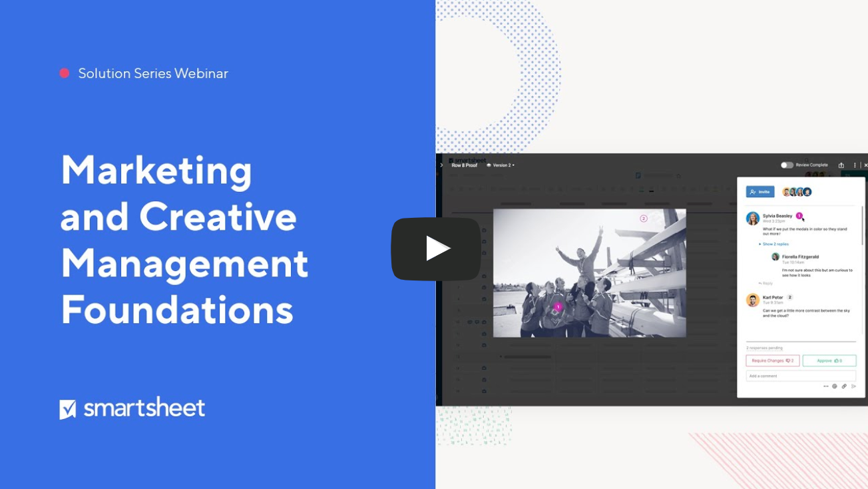Click the share icon in proof header
This screenshot has width=868, height=489.
pyautogui.click(x=841, y=165)
